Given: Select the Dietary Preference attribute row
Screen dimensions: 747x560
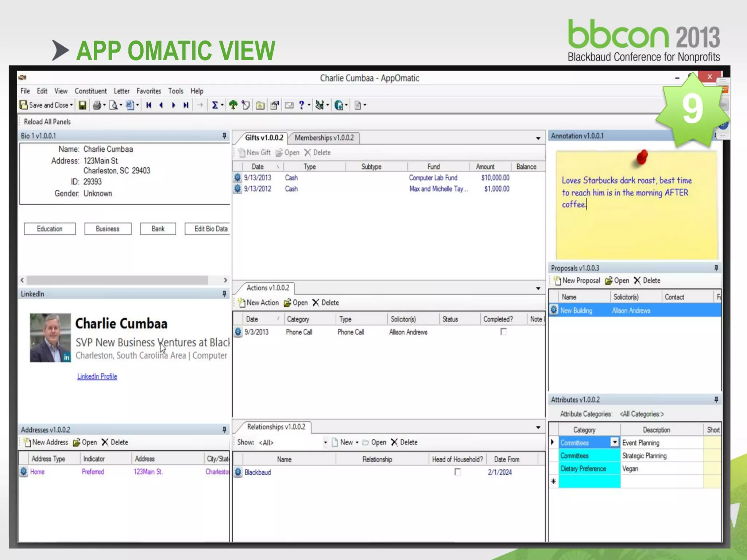Looking at the screenshot, I should click(635, 468).
